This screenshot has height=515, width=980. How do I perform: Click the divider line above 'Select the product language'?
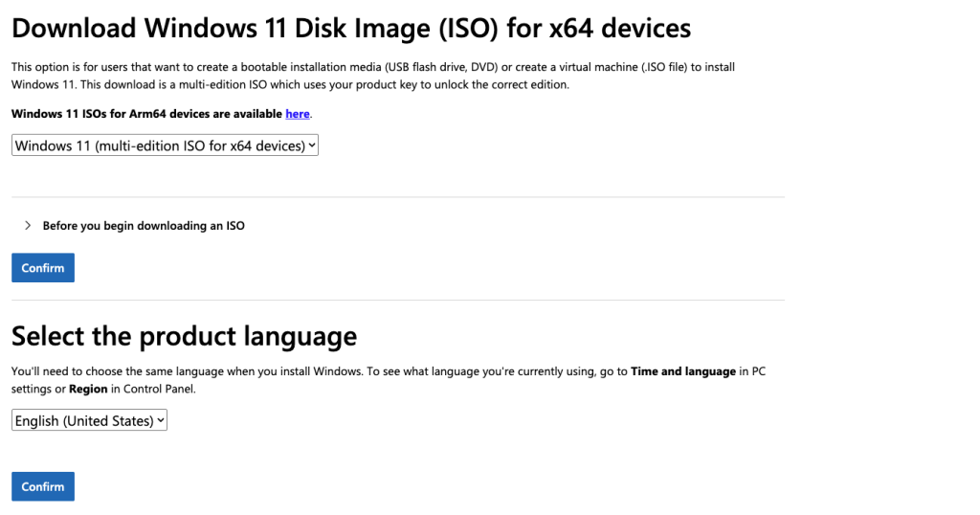click(398, 300)
